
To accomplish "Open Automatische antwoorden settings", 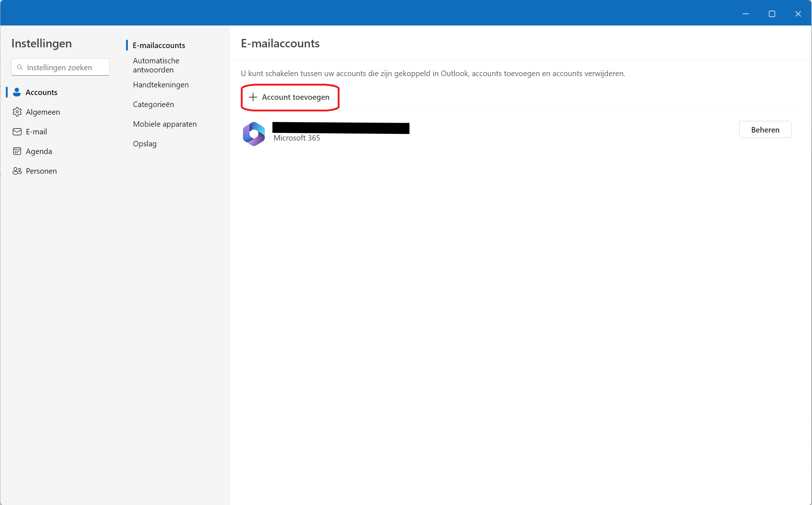I will pyautogui.click(x=156, y=65).
